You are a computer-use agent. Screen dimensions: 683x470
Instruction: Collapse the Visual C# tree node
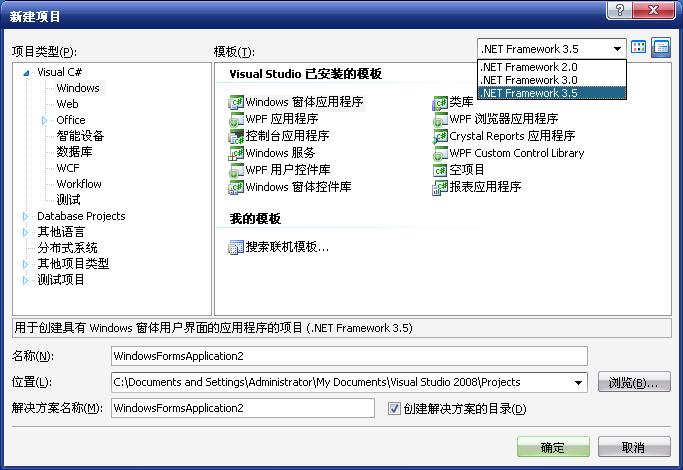pyautogui.click(x=26, y=73)
